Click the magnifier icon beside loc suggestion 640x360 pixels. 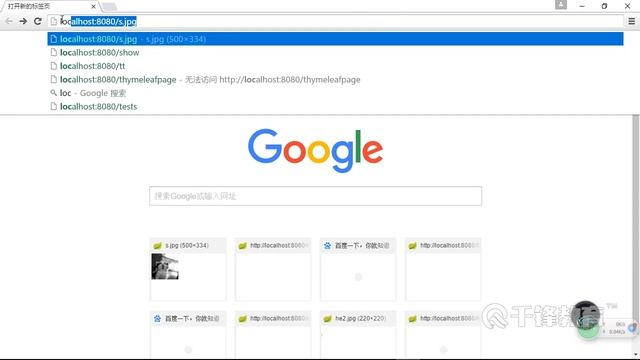point(53,93)
